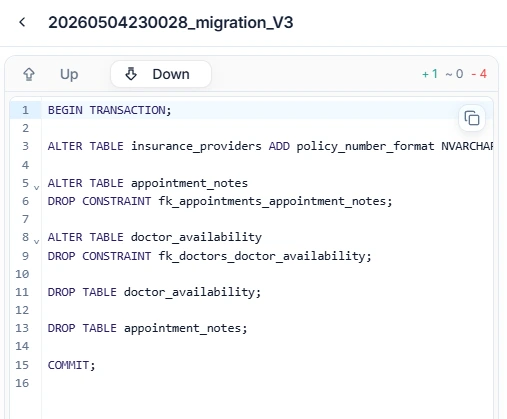Image resolution: width=507 pixels, height=419 pixels.
Task: Click the BEGIN TRANSACTION; line
Action: tap(109, 110)
